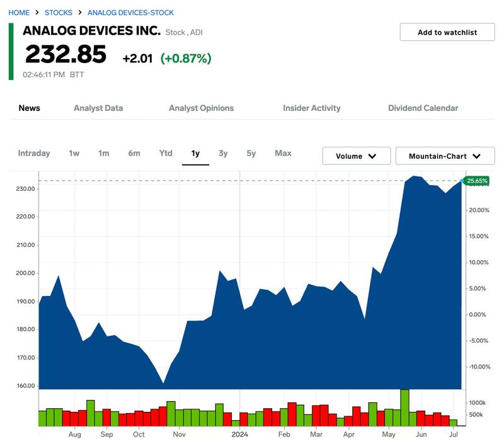Click the 25.65% current value marker

click(x=478, y=181)
